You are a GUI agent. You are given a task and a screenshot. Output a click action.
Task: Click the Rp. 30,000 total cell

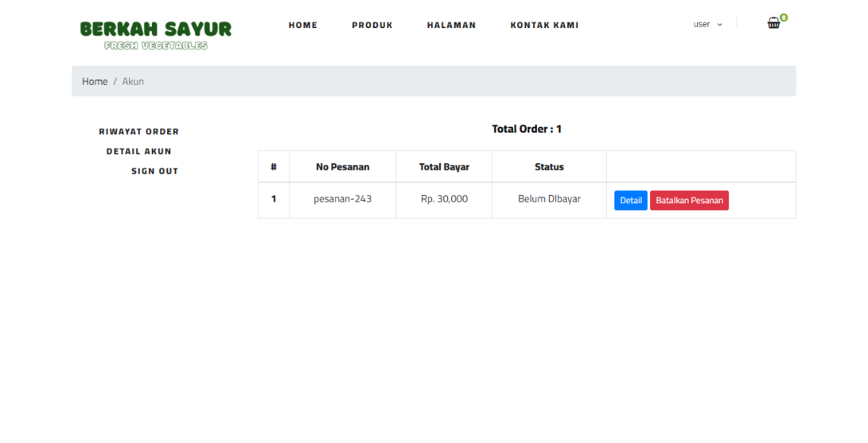coord(444,199)
